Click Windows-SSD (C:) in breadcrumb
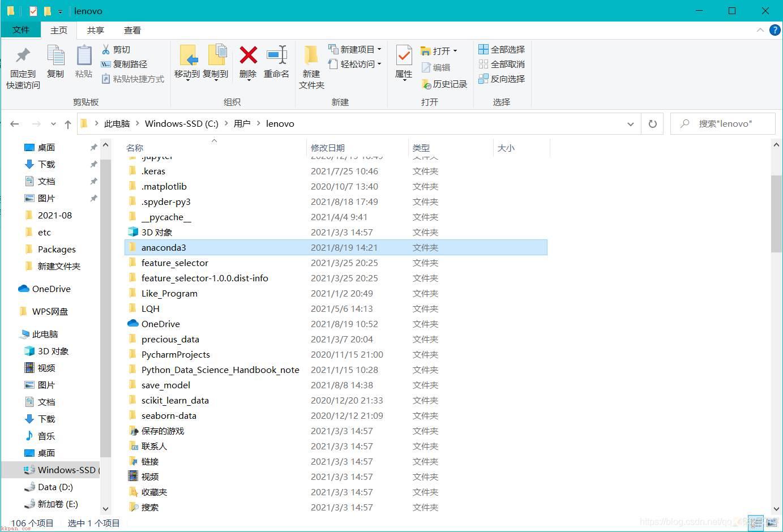783x532 pixels. tap(181, 123)
